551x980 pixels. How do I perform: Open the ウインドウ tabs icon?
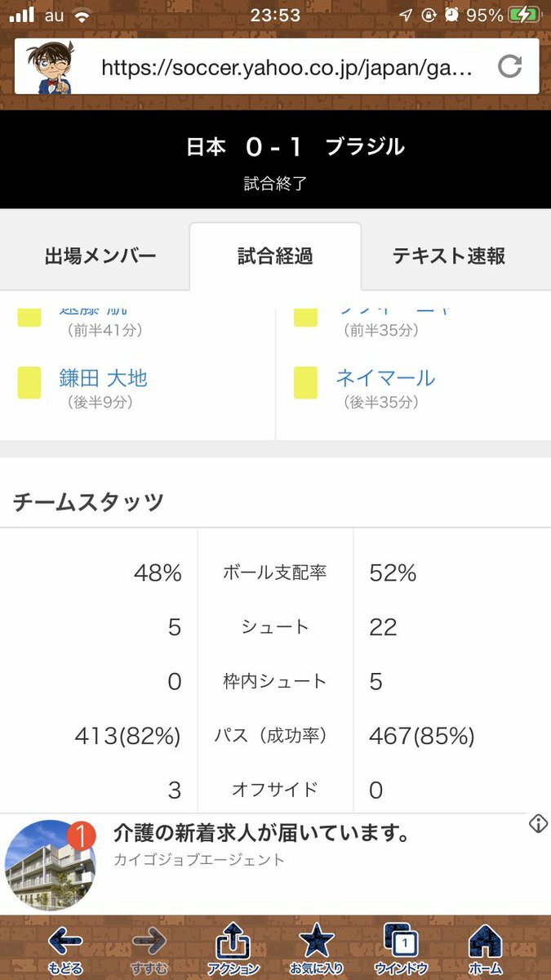(x=401, y=943)
